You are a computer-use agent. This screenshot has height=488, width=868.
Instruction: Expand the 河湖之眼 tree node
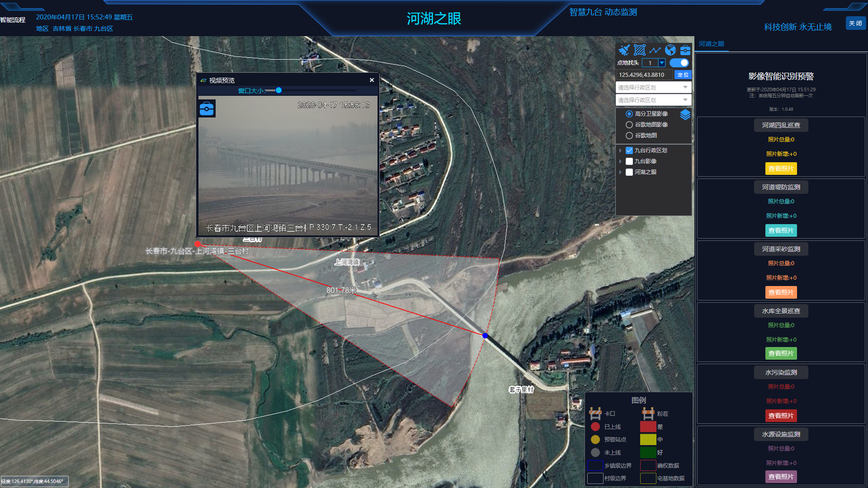click(x=620, y=172)
